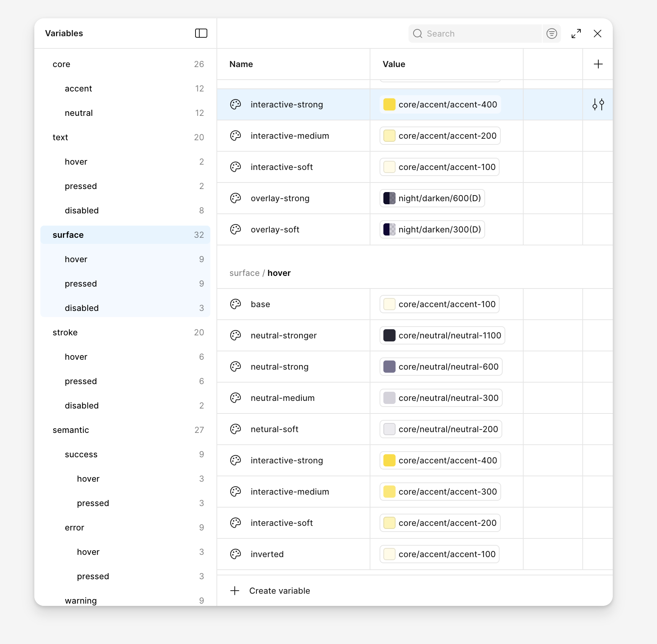Select the core collection group

(61, 64)
